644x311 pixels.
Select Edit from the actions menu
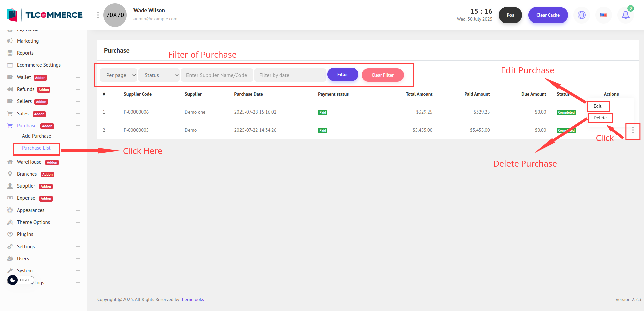click(598, 106)
